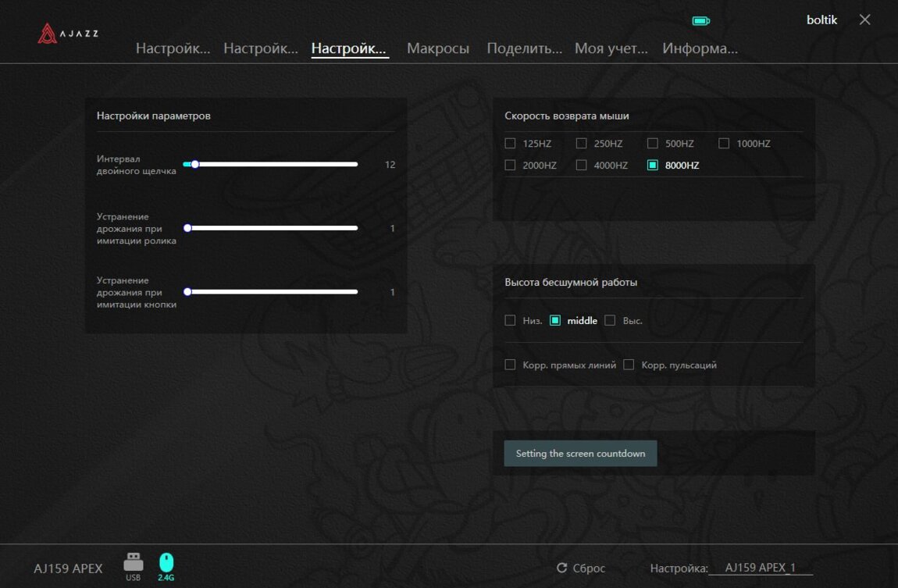This screenshot has height=588, width=898.
Task: Enable the Корр. пульсаций checkbox
Action: pyautogui.click(x=629, y=365)
